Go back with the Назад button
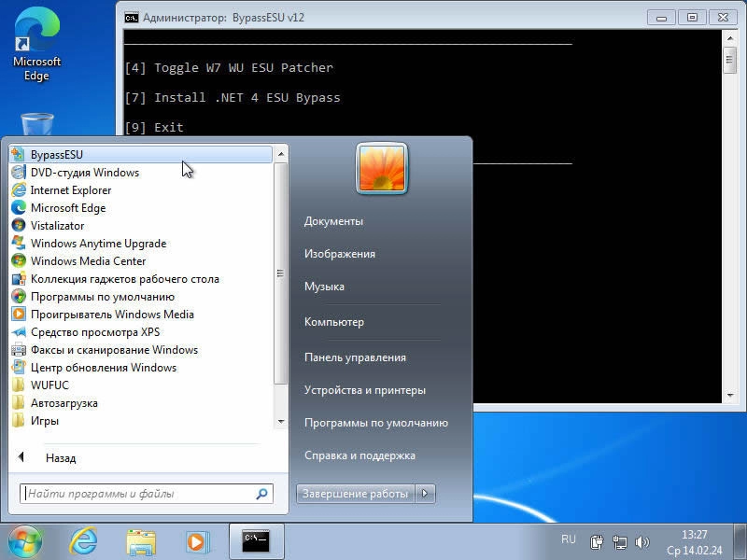 [x=60, y=458]
